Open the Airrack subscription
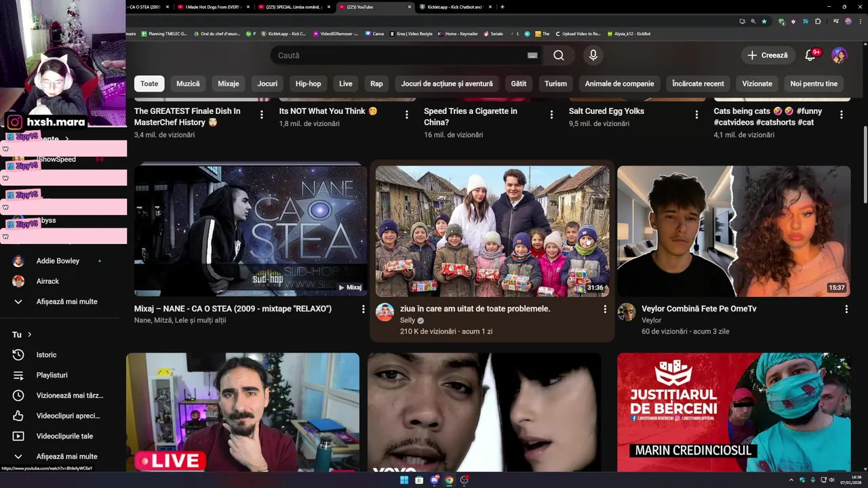 47,281
